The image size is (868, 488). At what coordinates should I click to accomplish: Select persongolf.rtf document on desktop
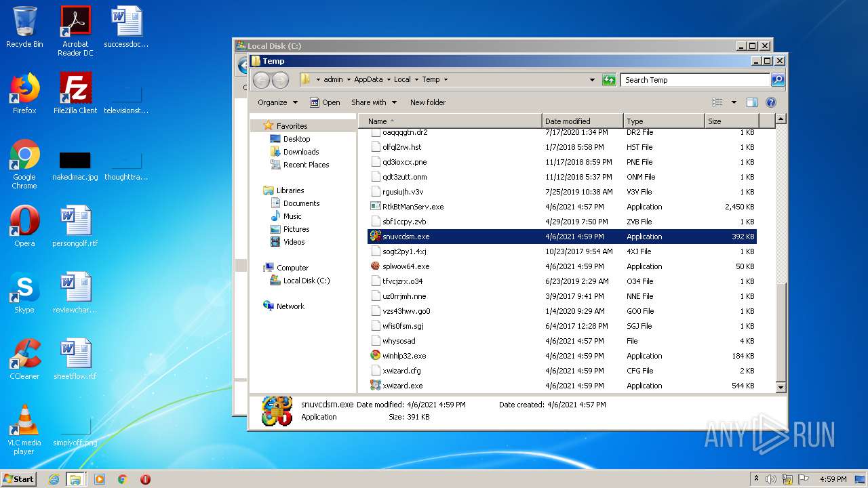[x=75, y=226]
